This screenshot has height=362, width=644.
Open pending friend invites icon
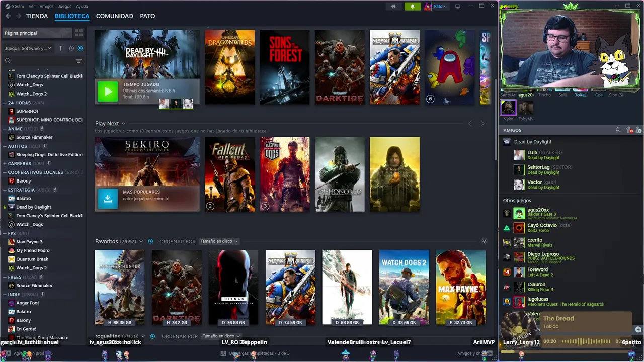[629, 130]
